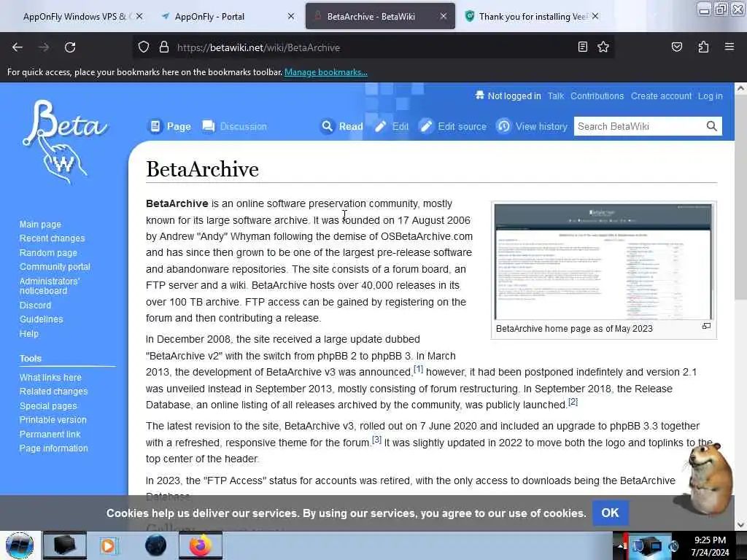
Task: Open Help link in sidebar
Action: click(x=29, y=333)
